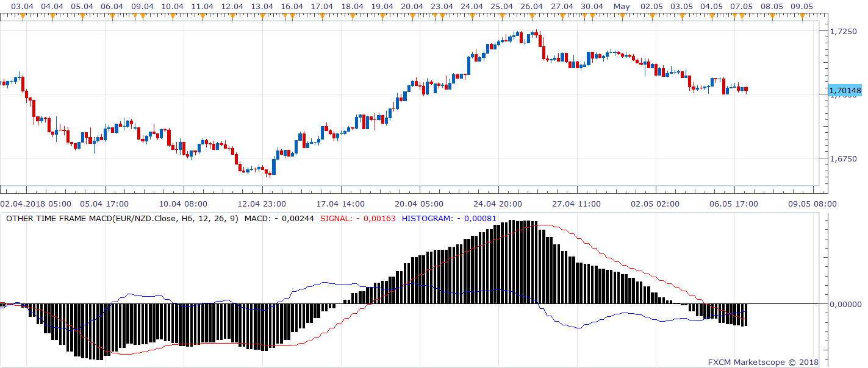Viewport: 868px width, 368px height.
Task: Click the 03.04 date at top axis
Action: click(x=23, y=6)
